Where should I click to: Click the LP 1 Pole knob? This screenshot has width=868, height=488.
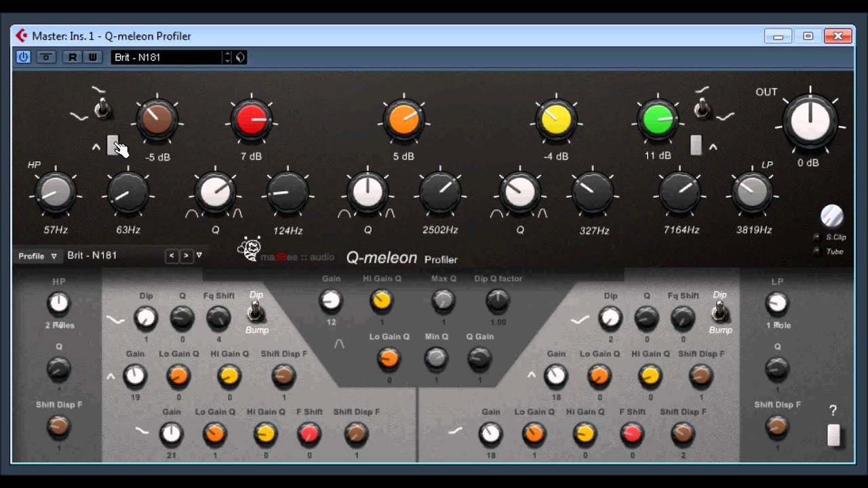tap(777, 304)
